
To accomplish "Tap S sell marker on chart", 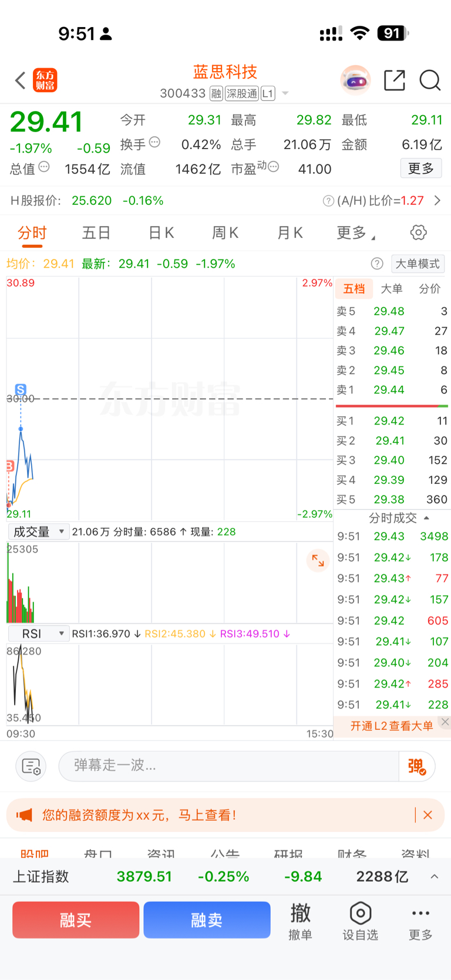I will click(21, 389).
